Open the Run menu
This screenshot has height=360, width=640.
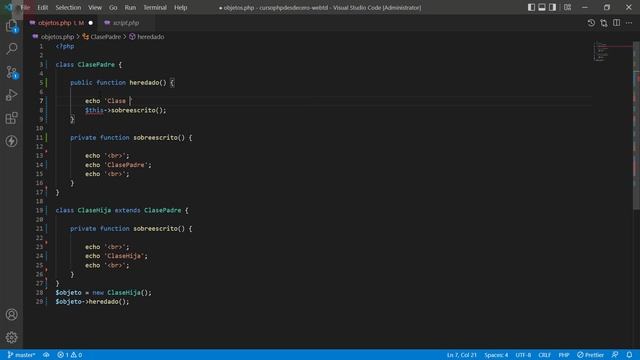pos(130,7)
